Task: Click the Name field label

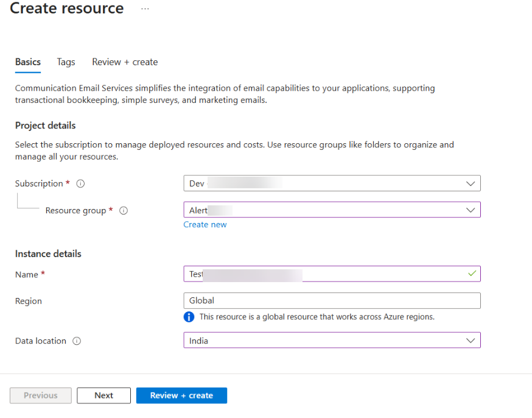Action: [x=26, y=275]
